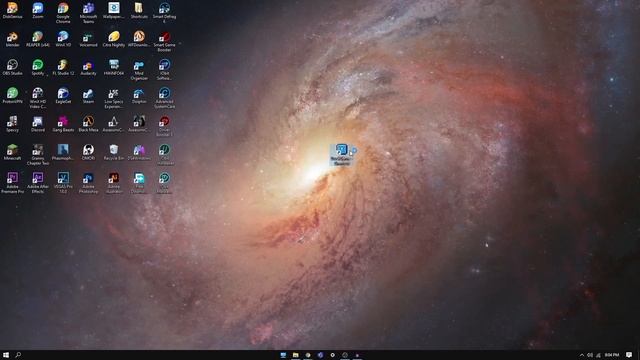Select the Adobe Premiere Pro shortcut
This screenshot has width=640, height=360.
12,182
